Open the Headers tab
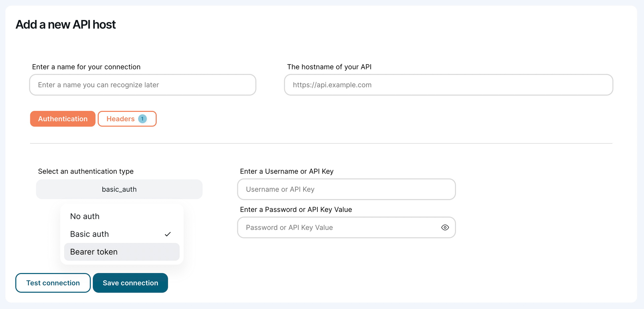 coord(121,119)
